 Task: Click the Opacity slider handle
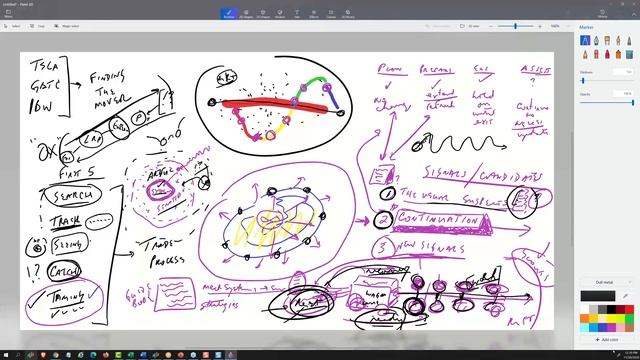click(633, 102)
